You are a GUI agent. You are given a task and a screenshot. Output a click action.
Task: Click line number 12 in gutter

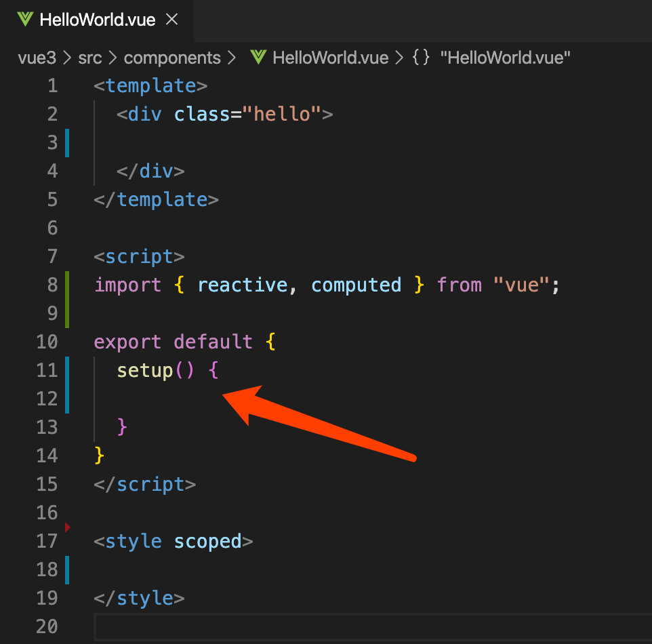pyautogui.click(x=47, y=399)
